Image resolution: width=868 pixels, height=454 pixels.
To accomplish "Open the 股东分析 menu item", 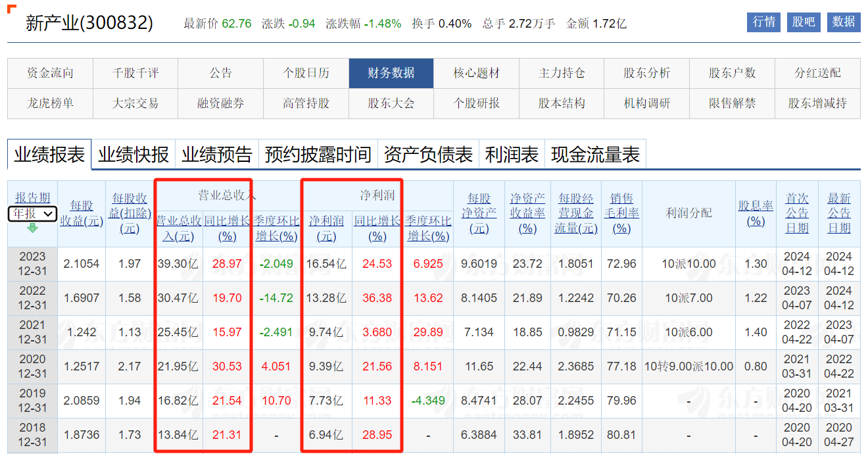I will (647, 73).
